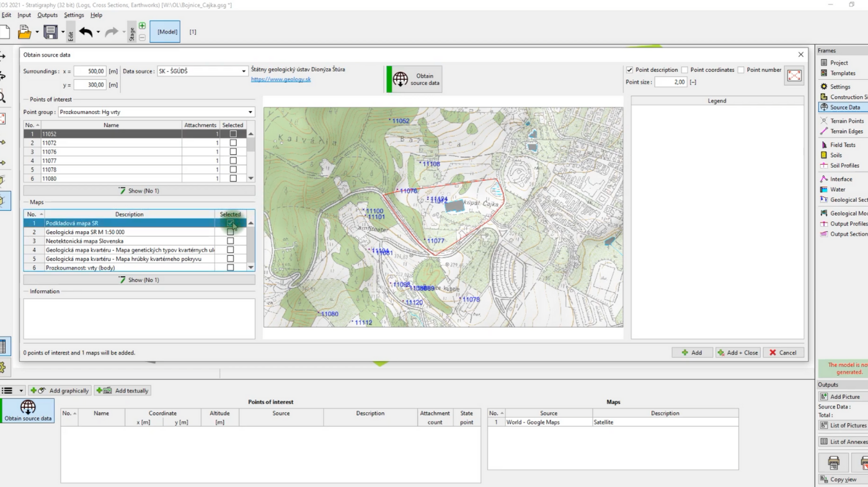Enable the Point coordinates checkbox
This screenshot has height=487, width=868.
pyautogui.click(x=684, y=70)
